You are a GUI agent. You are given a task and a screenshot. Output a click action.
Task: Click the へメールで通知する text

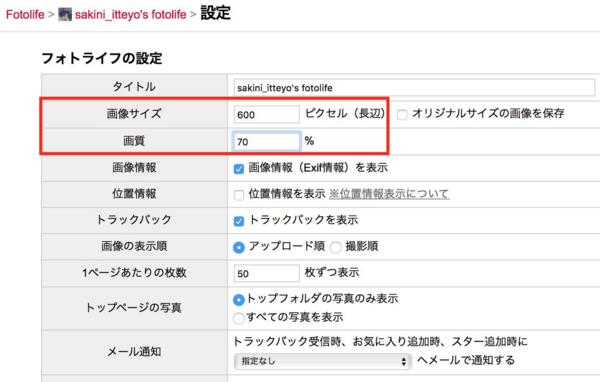pyautogui.click(x=466, y=361)
